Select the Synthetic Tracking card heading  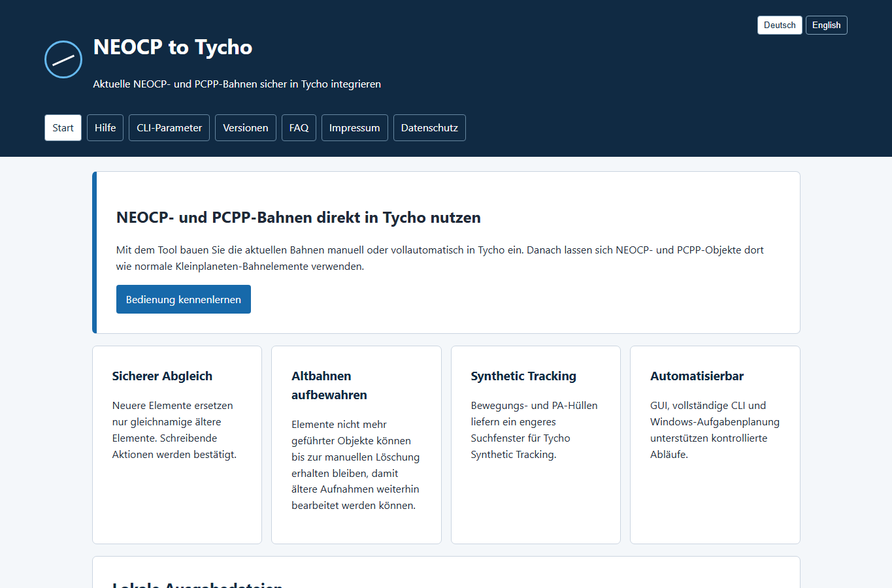pos(523,376)
